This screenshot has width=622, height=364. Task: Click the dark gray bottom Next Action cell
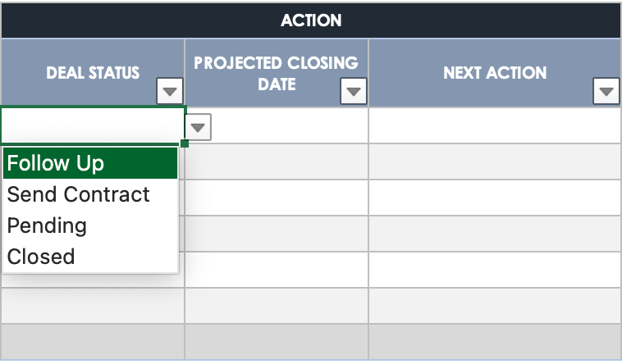click(495, 342)
